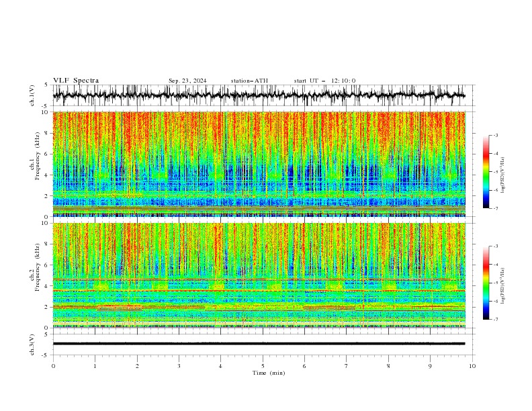Click the lower color bar's log(PSD) label
Image resolution: width=532 pixels, height=411 pixels.
pyautogui.click(x=502, y=286)
